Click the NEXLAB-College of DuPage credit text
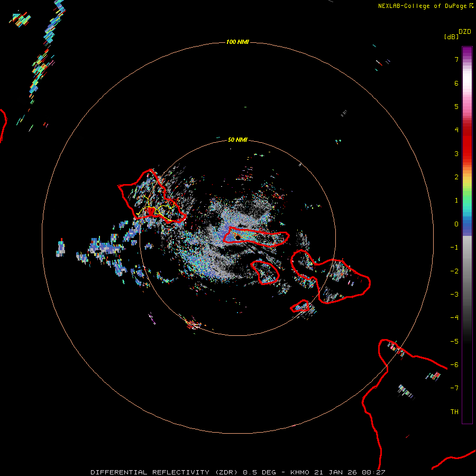 (x=422, y=6)
